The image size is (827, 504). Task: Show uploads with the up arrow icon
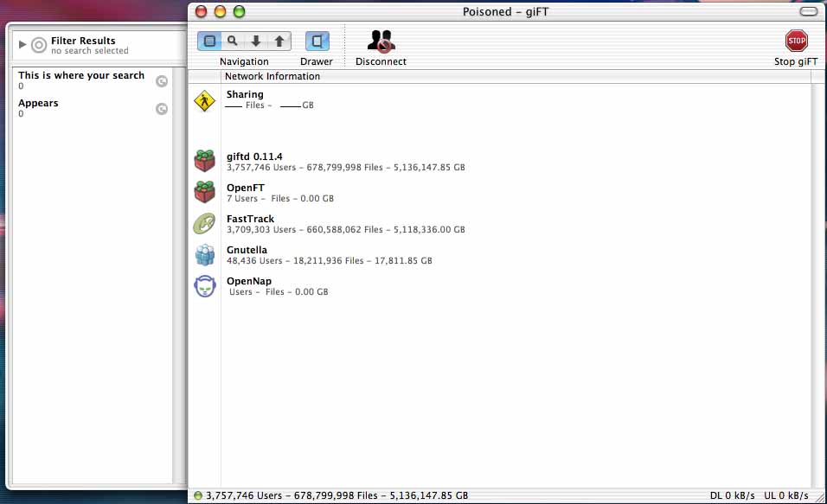[x=279, y=41]
